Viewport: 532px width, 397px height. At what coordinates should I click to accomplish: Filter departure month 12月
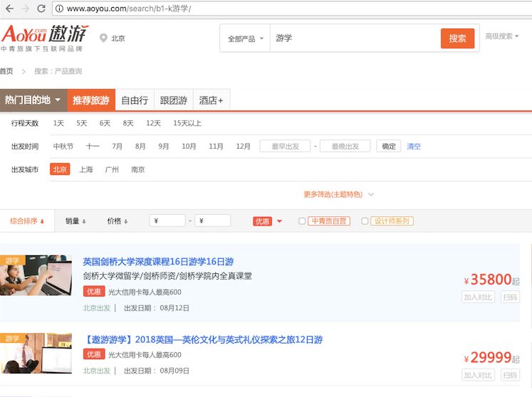[x=243, y=146]
